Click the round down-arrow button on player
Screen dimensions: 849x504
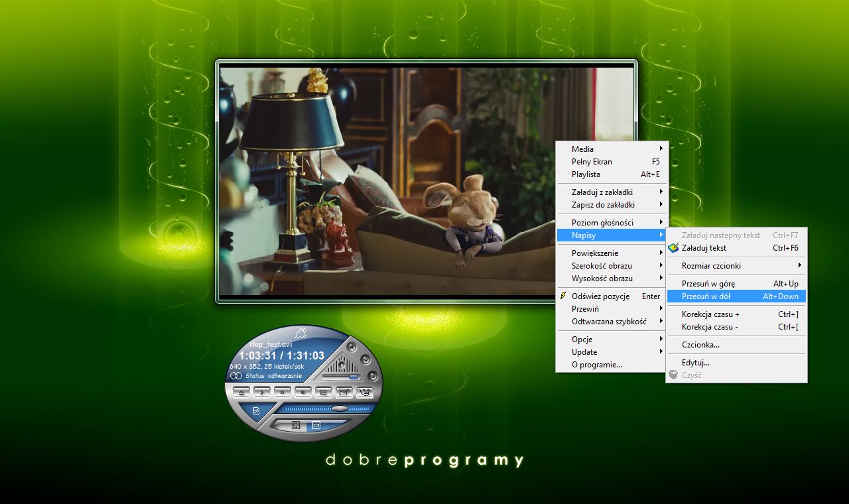365,359
